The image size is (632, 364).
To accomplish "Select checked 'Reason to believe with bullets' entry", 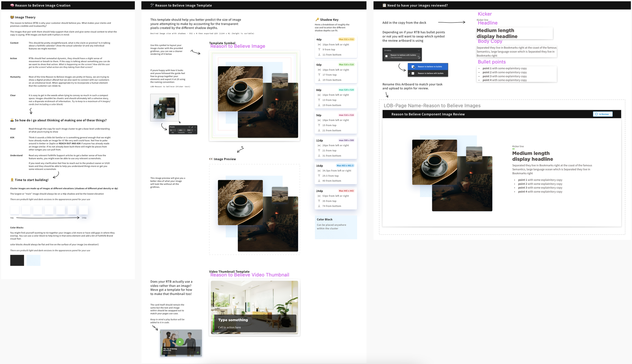I will 430,73.
